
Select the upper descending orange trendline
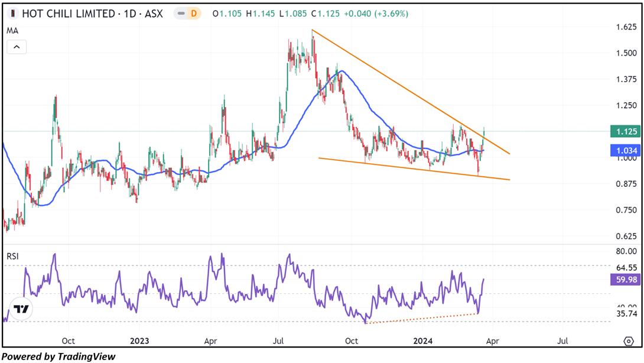(411, 92)
